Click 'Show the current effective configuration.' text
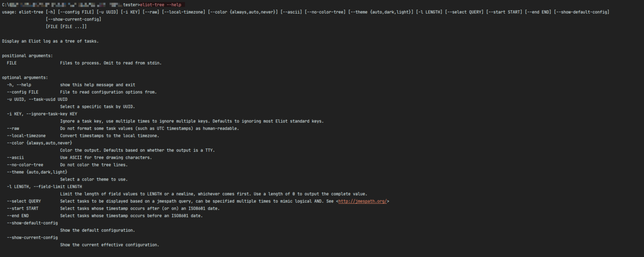The image size is (644, 257). [x=110, y=244]
